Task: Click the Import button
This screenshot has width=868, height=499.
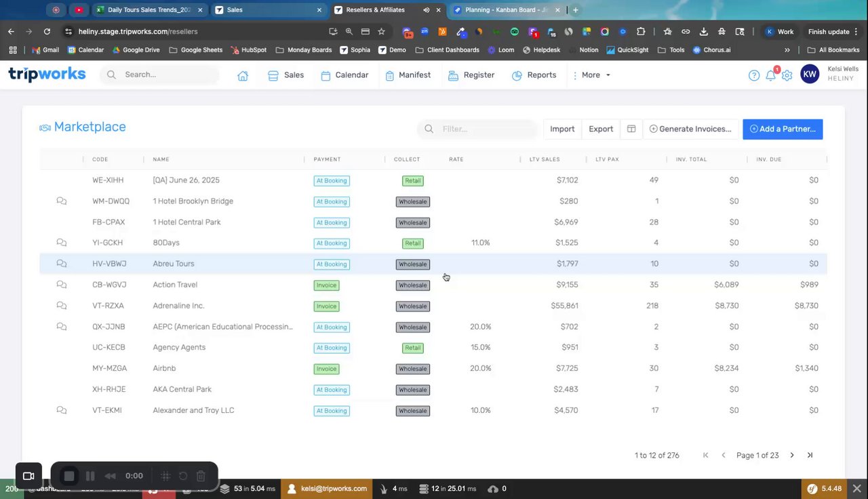Action: [x=562, y=129]
